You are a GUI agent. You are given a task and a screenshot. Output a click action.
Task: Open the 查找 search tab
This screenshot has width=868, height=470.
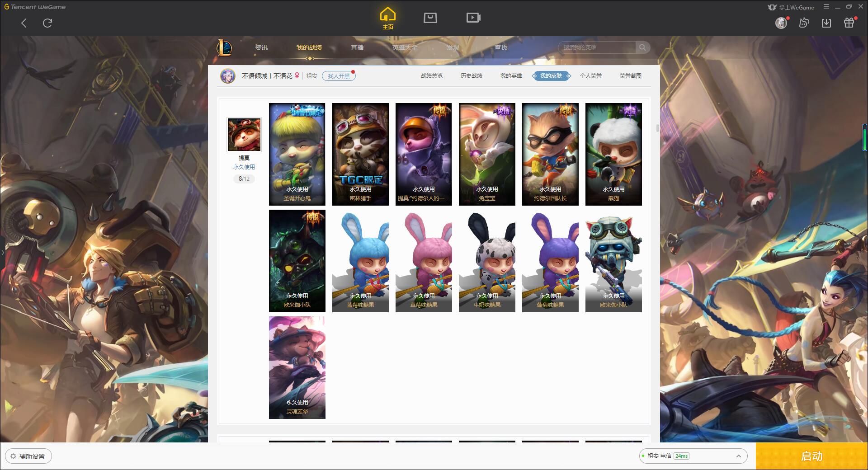coord(501,47)
